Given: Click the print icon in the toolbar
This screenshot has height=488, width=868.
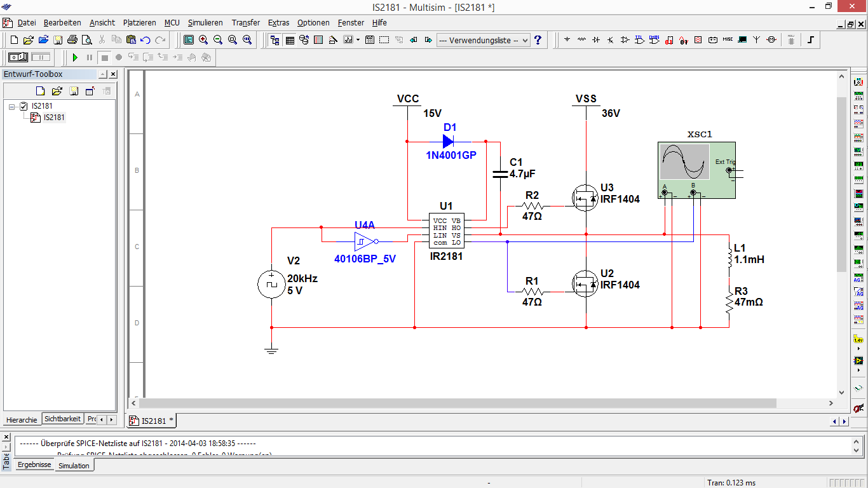Looking at the screenshot, I should [72, 39].
